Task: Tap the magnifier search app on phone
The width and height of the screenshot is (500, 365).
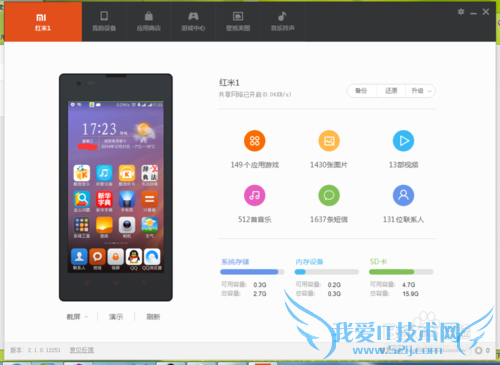Action: click(82, 199)
